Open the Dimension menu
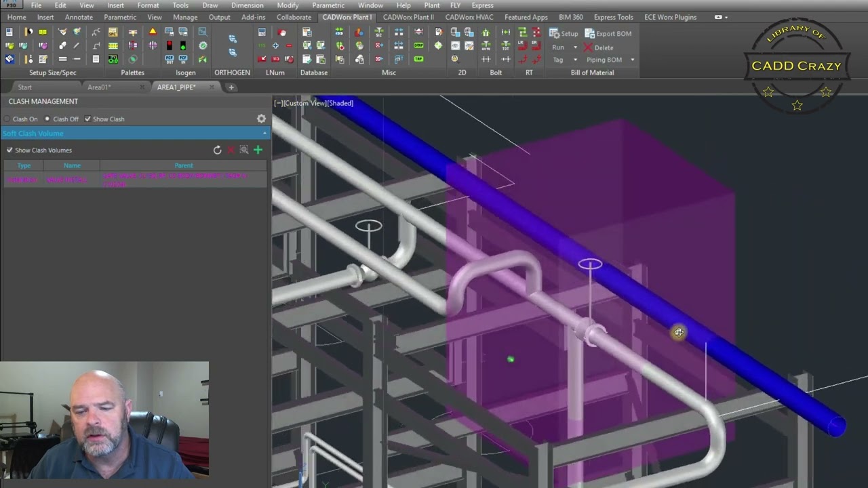 point(247,5)
